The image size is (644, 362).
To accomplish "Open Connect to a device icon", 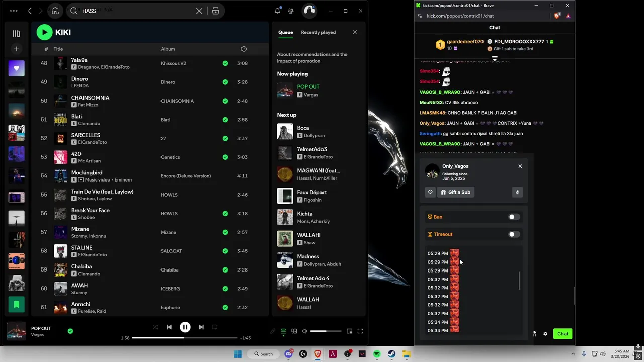I will point(294,331).
